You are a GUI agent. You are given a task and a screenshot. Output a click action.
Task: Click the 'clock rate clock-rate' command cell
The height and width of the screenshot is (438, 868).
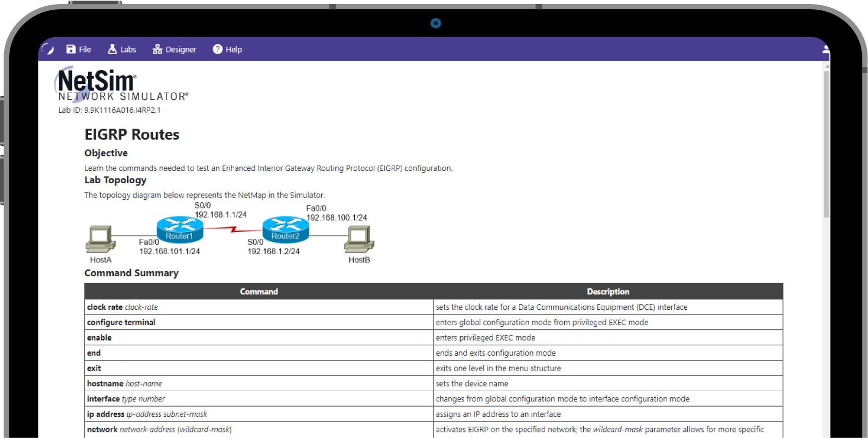click(x=259, y=307)
